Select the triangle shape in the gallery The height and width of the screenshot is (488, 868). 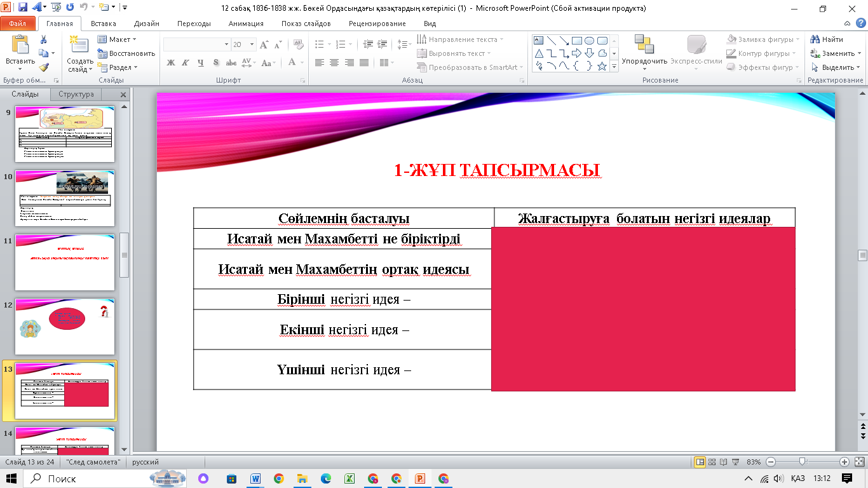pyautogui.click(x=539, y=53)
